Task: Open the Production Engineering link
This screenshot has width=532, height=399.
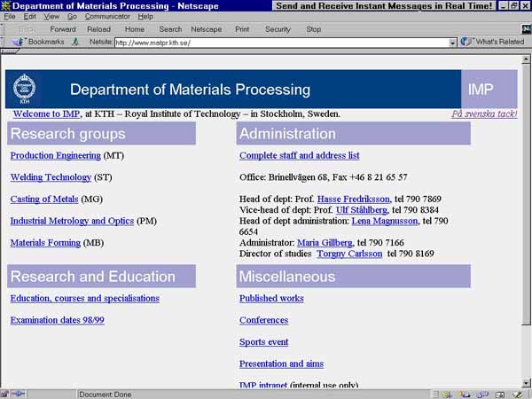Action: (x=56, y=155)
